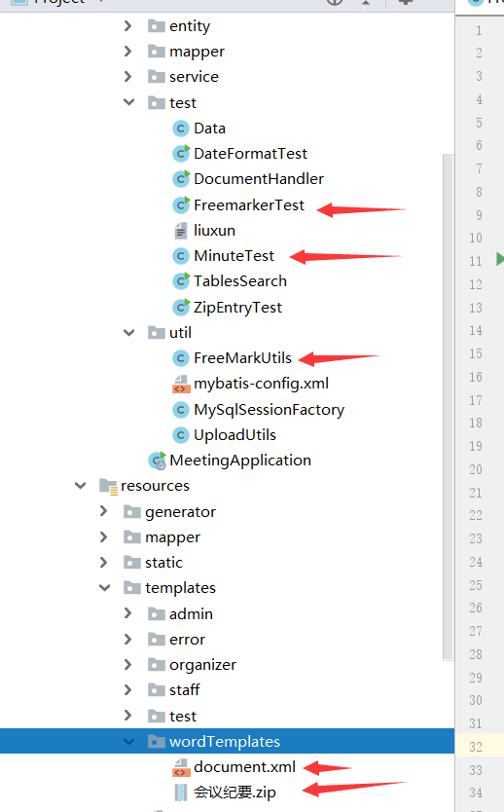Open the MinuteTest class

pyautogui.click(x=234, y=256)
